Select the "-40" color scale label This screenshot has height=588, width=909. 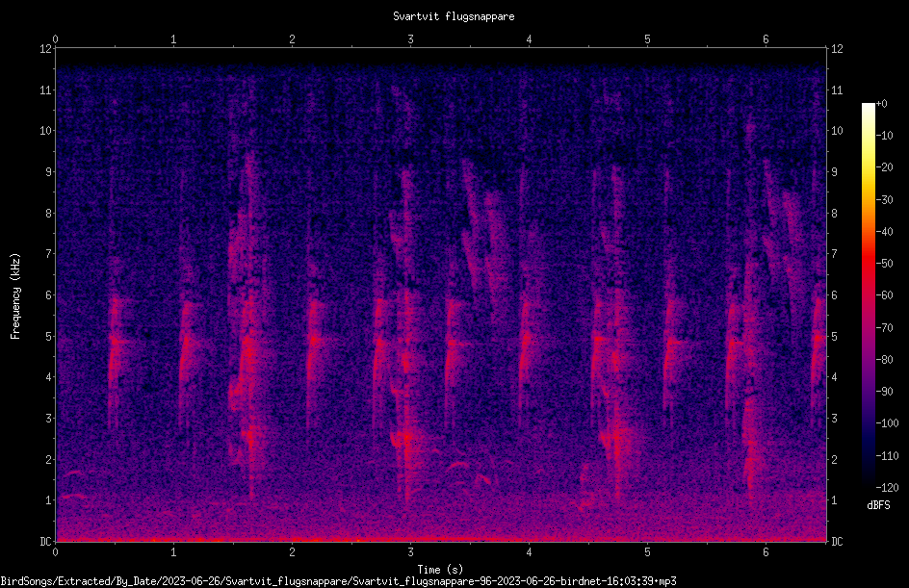pyautogui.click(x=885, y=232)
